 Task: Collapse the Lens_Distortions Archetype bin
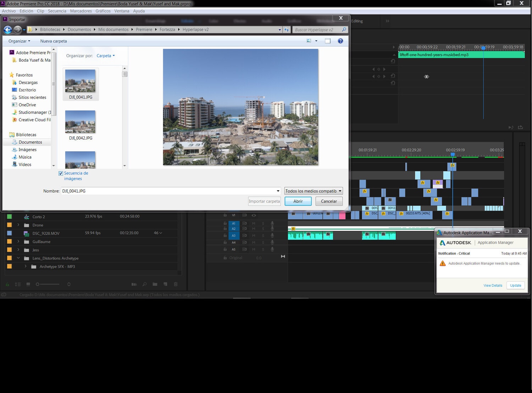18,258
